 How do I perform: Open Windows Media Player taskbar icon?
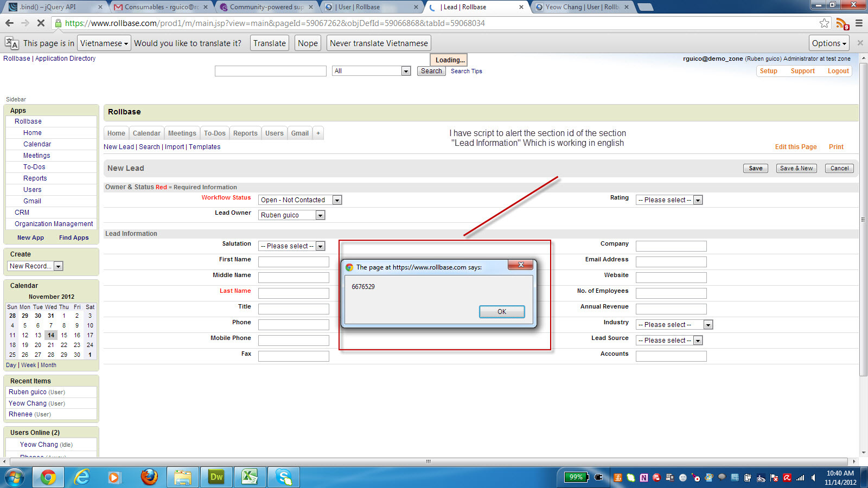pos(114,477)
